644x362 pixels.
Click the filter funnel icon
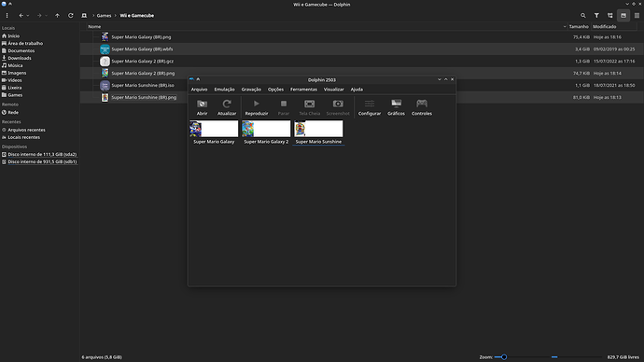[596, 16]
